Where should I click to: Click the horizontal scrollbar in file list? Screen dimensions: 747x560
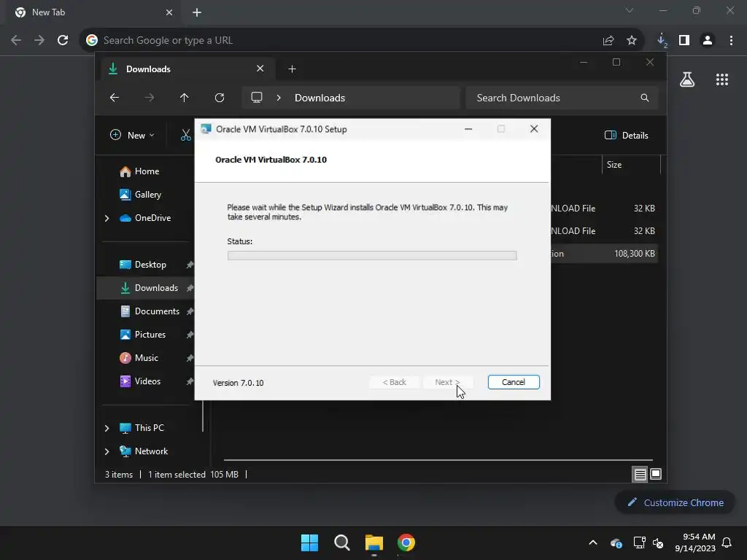[438, 460]
